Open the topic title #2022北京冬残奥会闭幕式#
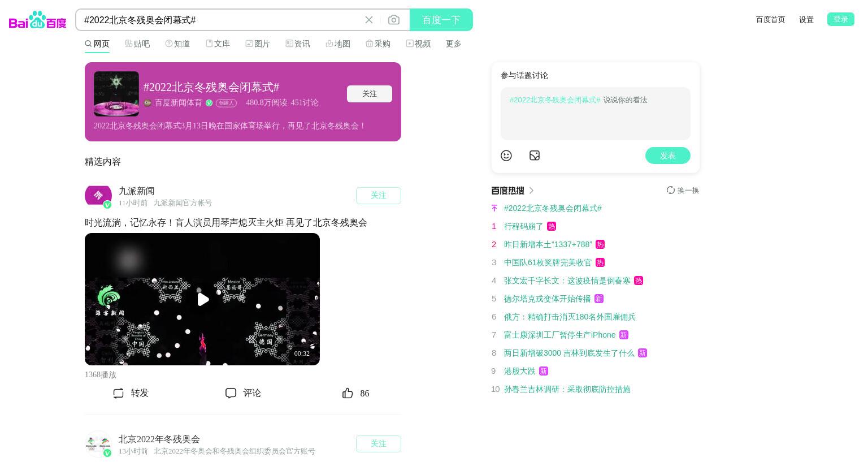The height and width of the screenshot is (466, 868). (x=211, y=87)
